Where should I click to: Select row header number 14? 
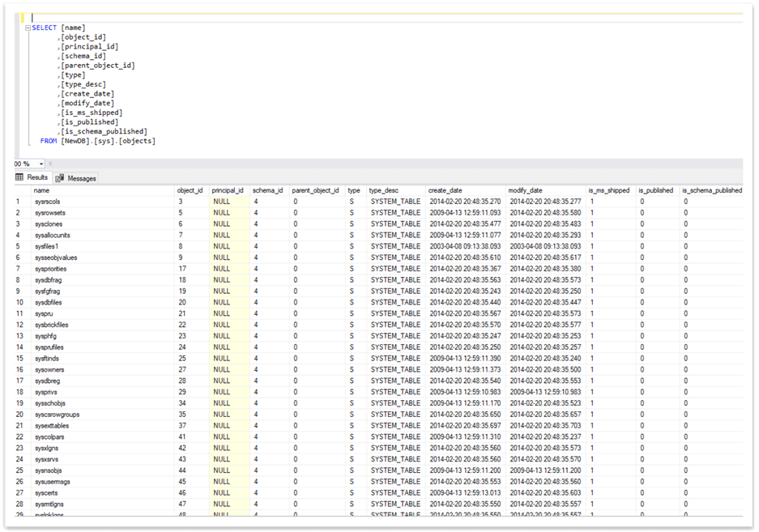(23, 347)
